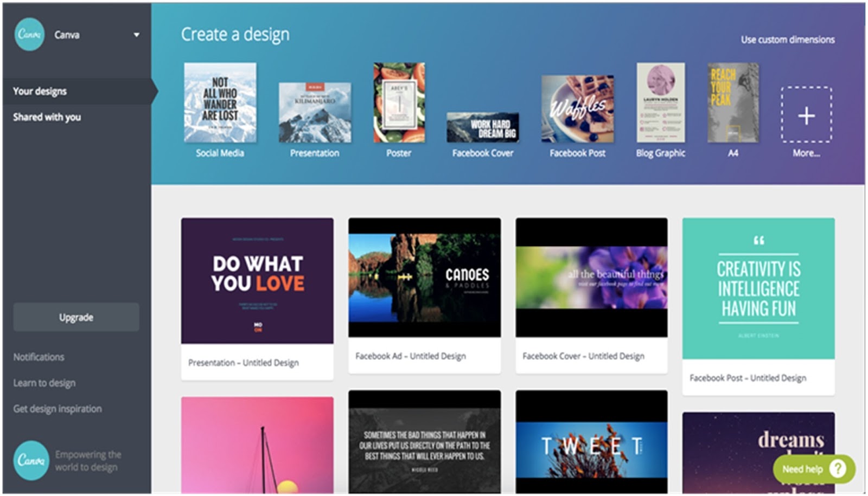The image size is (868, 496).
Task: Open Get design inspiration
Action: coord(57,409)
